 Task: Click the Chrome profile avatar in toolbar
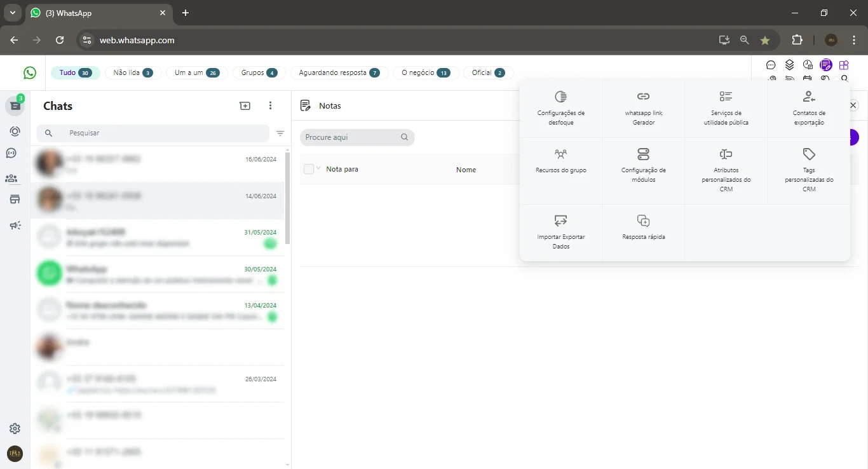coord(831,40)
